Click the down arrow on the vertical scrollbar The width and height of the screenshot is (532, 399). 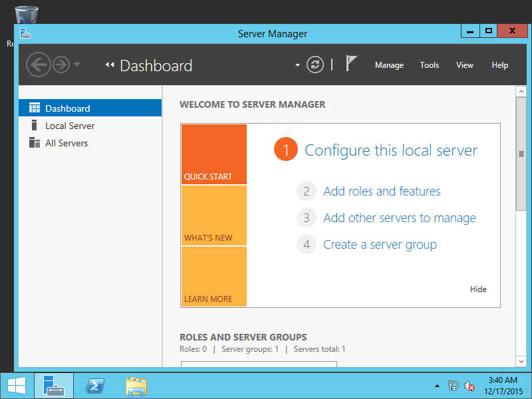coord(521,361)
